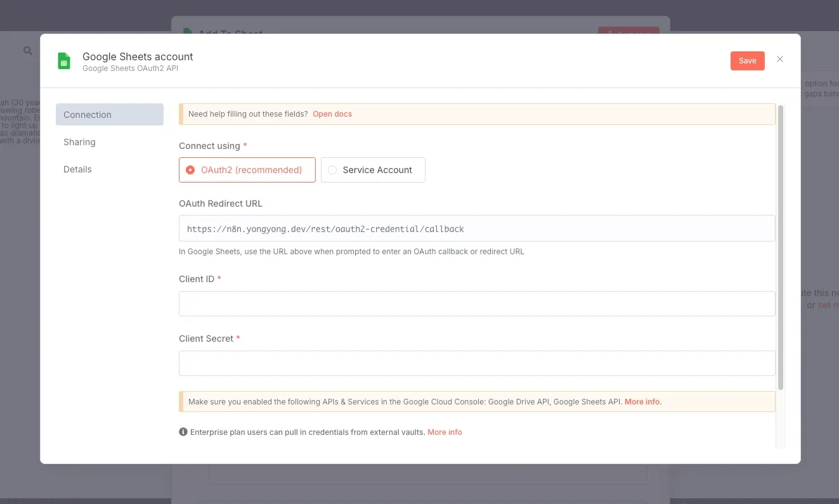Go to the Details tab
839x504 pixels.
tap(78, 169)
